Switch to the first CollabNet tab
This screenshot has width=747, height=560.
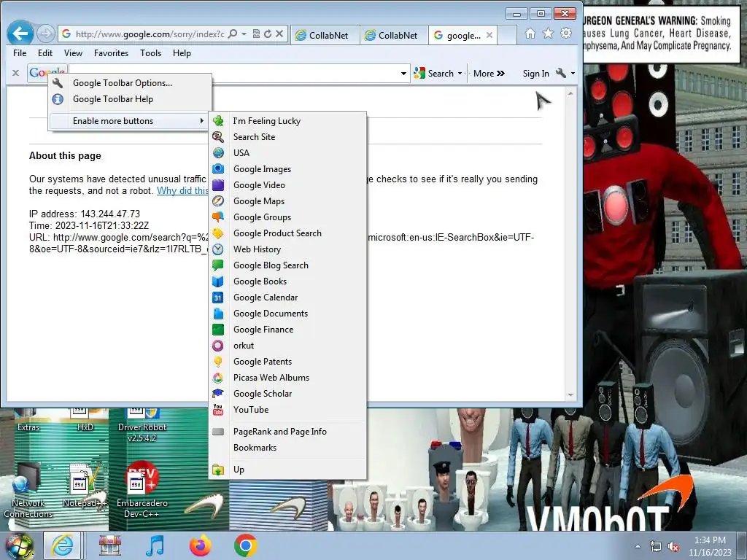[325, 35]
